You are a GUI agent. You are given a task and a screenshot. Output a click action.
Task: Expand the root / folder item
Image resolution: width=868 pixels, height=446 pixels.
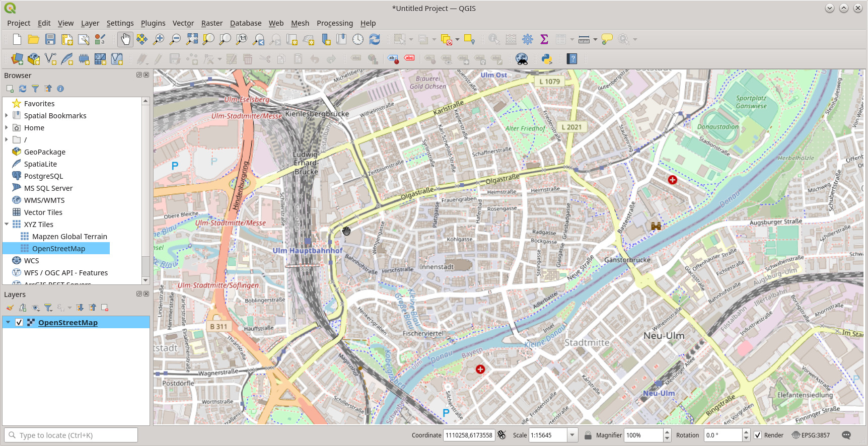pos(7,139)
